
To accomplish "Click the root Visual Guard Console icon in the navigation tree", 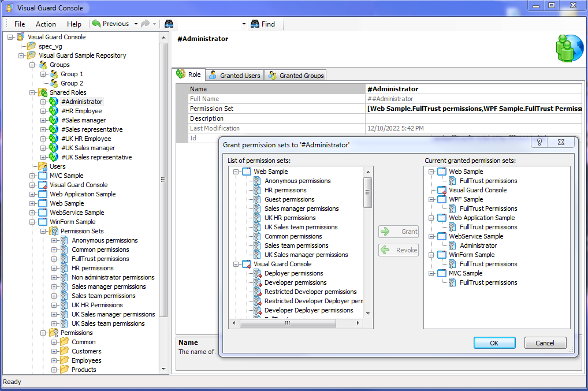I will coord(21,37).
